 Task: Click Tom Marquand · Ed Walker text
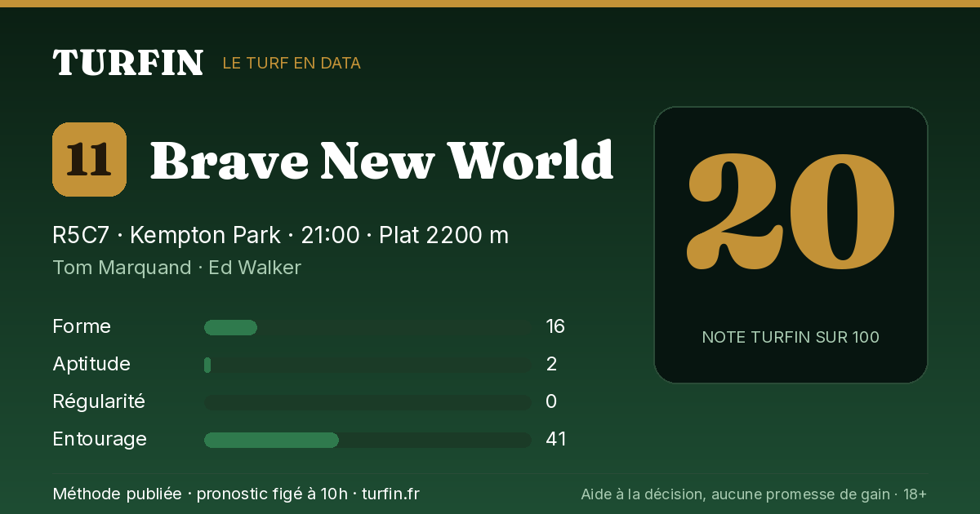point(176,268)
